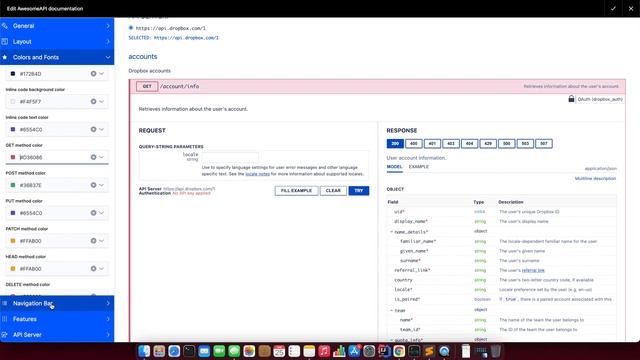This screenshot has width=640, height=360.
Task: Clear the inline code background color value
Action: click(93, 102)
